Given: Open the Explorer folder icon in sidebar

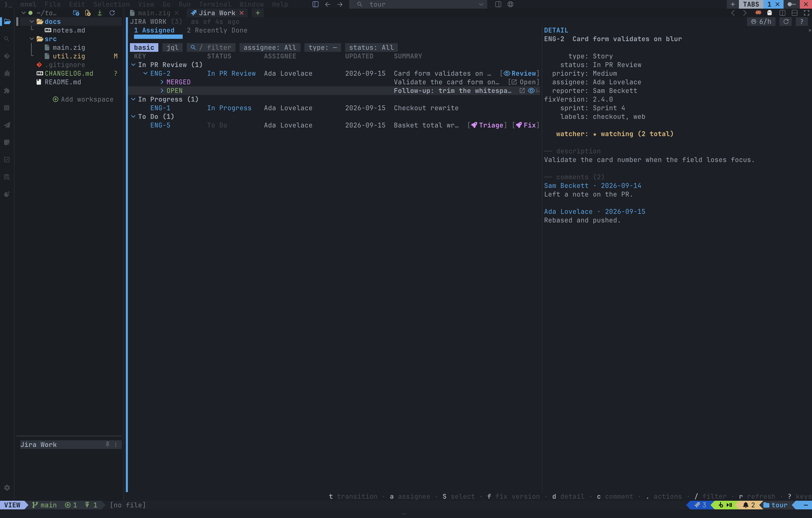Looking at the screenshot, I should (7, 22).
